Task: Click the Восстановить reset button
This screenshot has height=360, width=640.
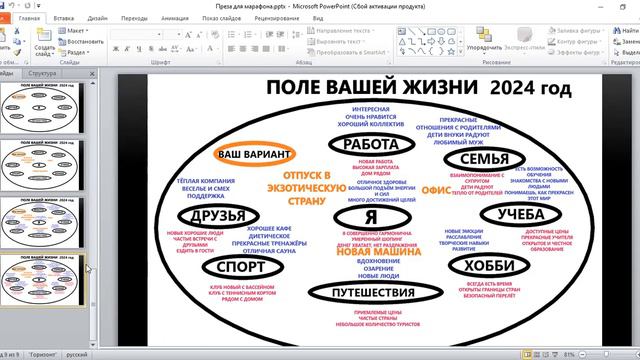Action: pos(81,42)
